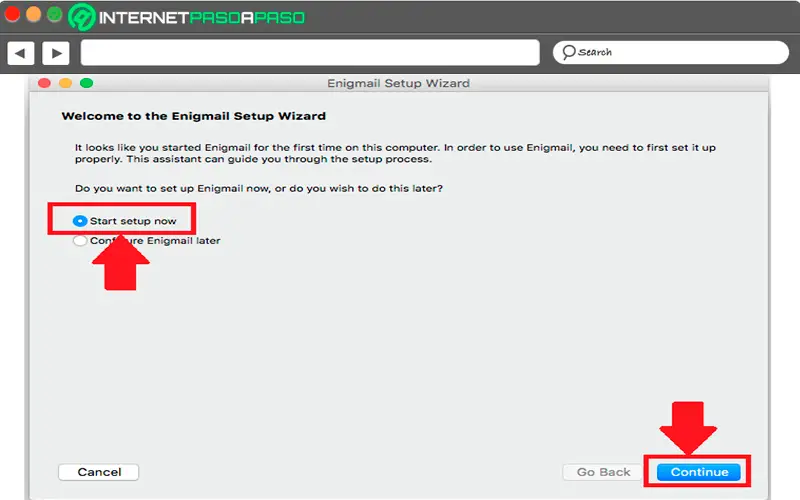This screenshot has width=800, height=500.
Task: Maximize the Enigmail Setup Wizard window
Action: pyautogui.click(x=87, y=83)
